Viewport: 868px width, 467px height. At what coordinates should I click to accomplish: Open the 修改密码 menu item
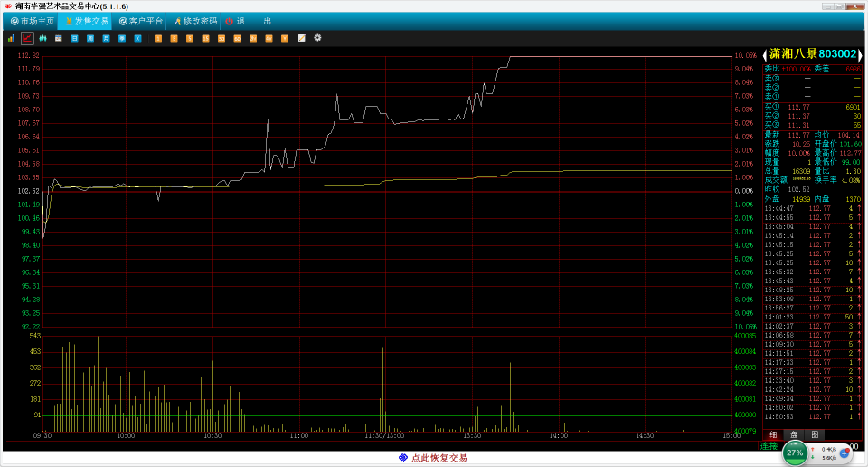(x=195, y=21)
